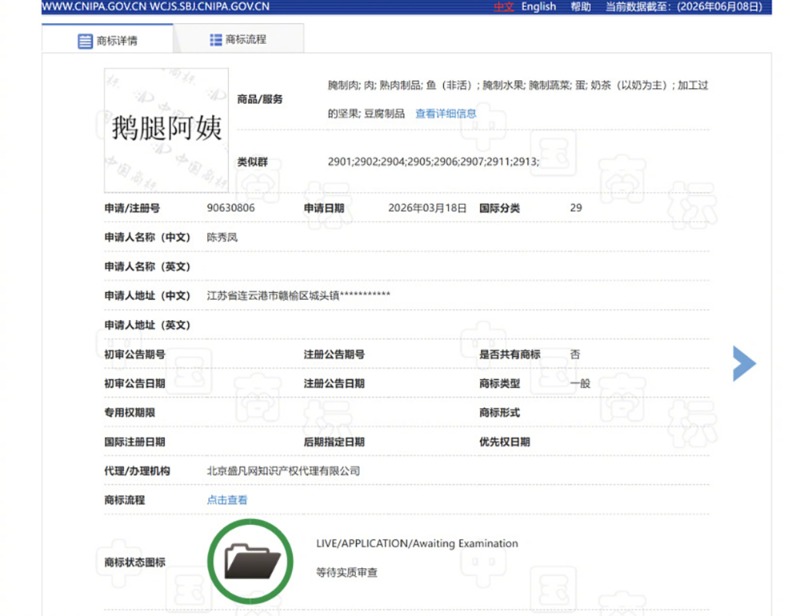Open the 商标详情 tab
800x616 pixels.
pos(107,39)
